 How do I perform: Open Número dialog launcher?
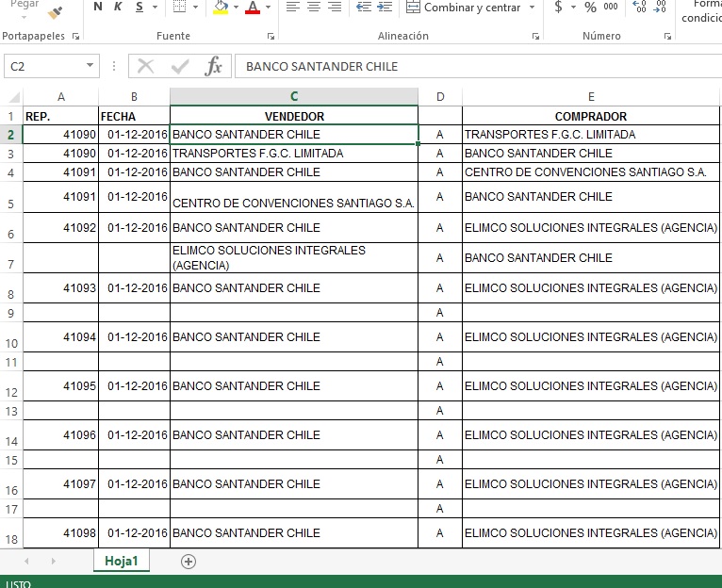point(667,36)
